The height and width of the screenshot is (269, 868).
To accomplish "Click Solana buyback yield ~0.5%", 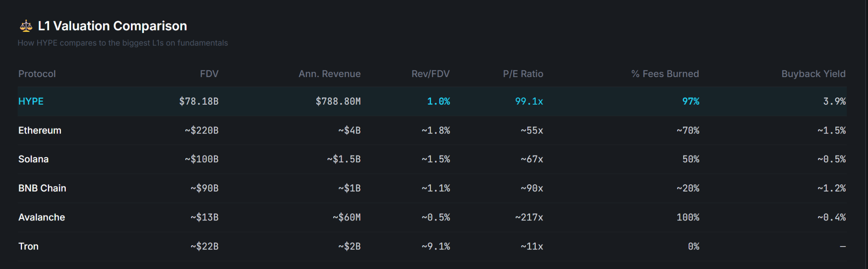I will [x=832, y=159].
